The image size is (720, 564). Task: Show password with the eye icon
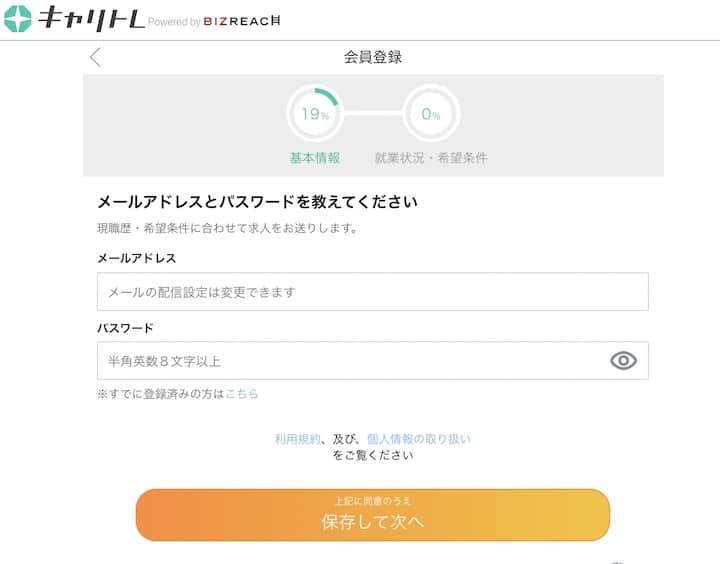tap(623, 361)
